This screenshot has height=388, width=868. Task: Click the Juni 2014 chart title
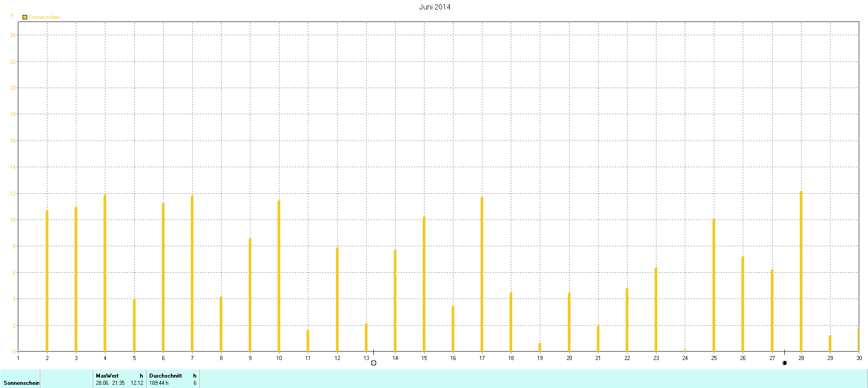click(434, 7)
